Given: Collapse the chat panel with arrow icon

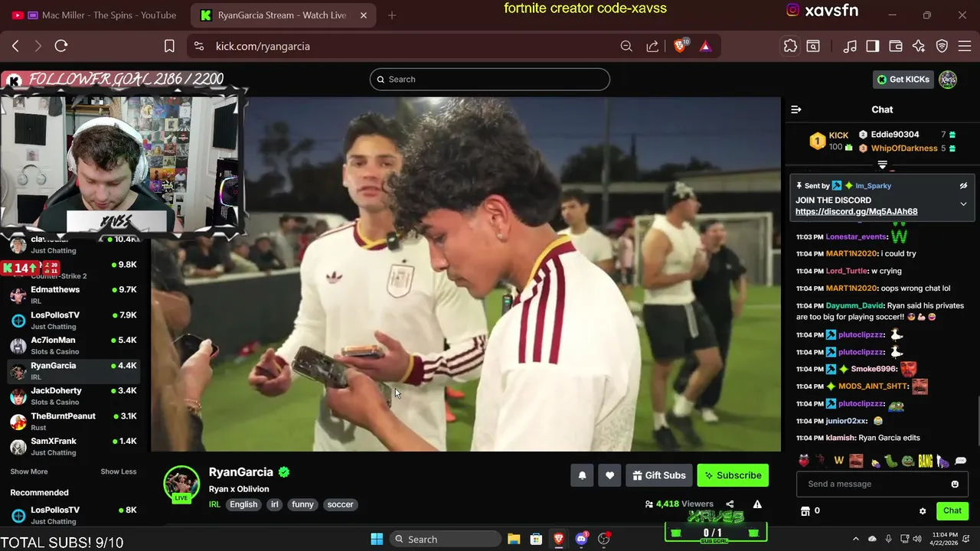Looking at the screenshot, I should 796,109.
